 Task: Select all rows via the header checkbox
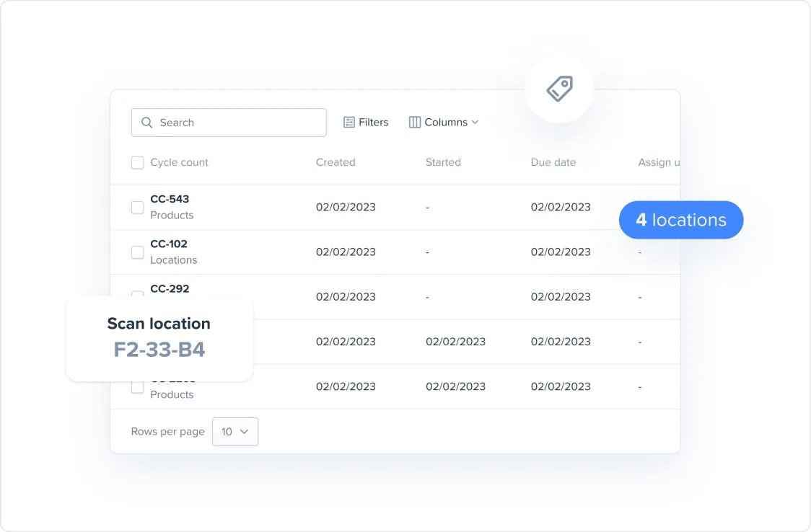point(137,162)
